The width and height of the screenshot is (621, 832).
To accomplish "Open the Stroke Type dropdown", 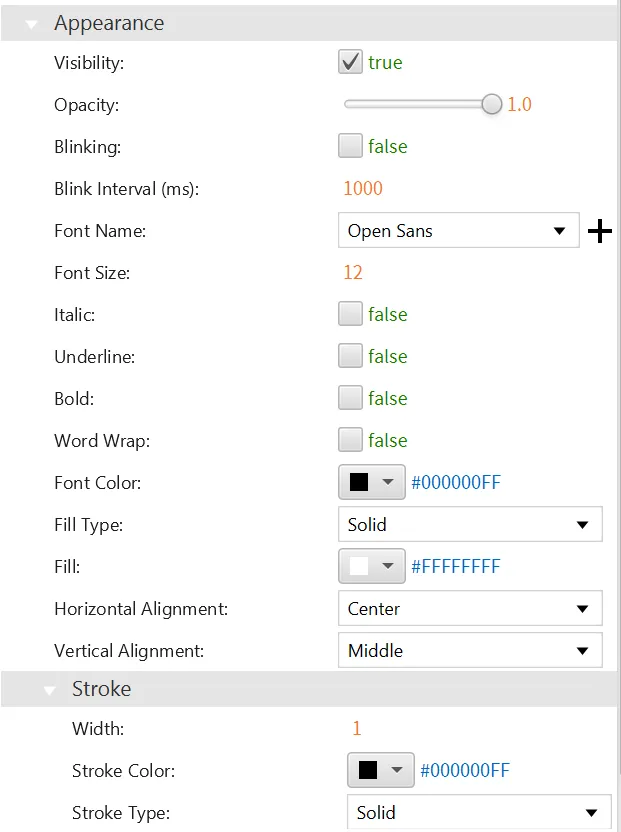I will coord(478,813).
